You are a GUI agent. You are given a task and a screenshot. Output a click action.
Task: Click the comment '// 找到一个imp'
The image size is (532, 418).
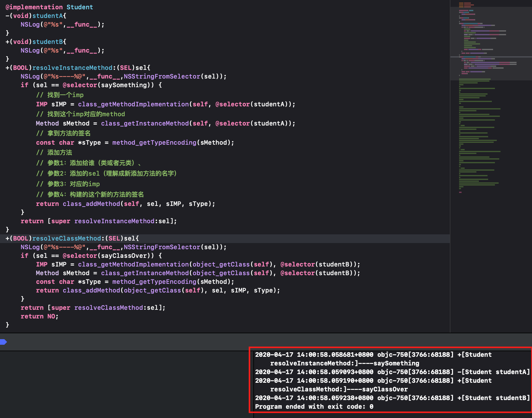[60, 95]
